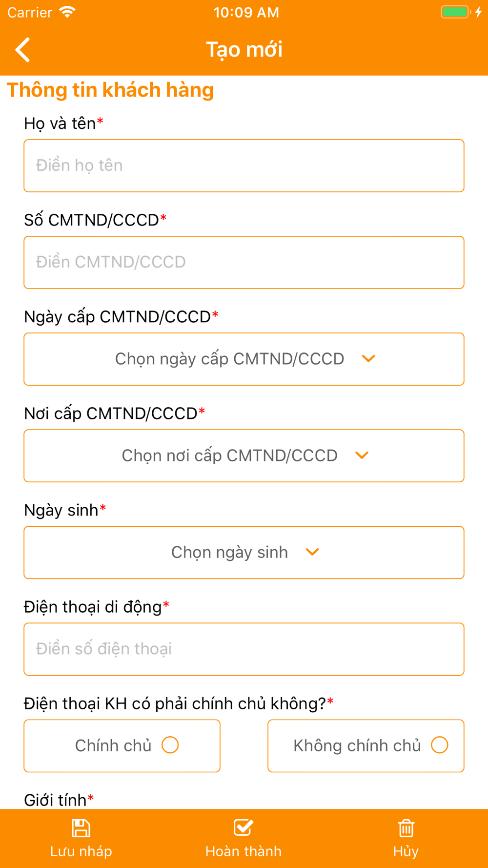Focus the 'Điền CMTND/CCCD' ID number field
Viewport: 488px width, 868px height.
click(x=244, y=262)
